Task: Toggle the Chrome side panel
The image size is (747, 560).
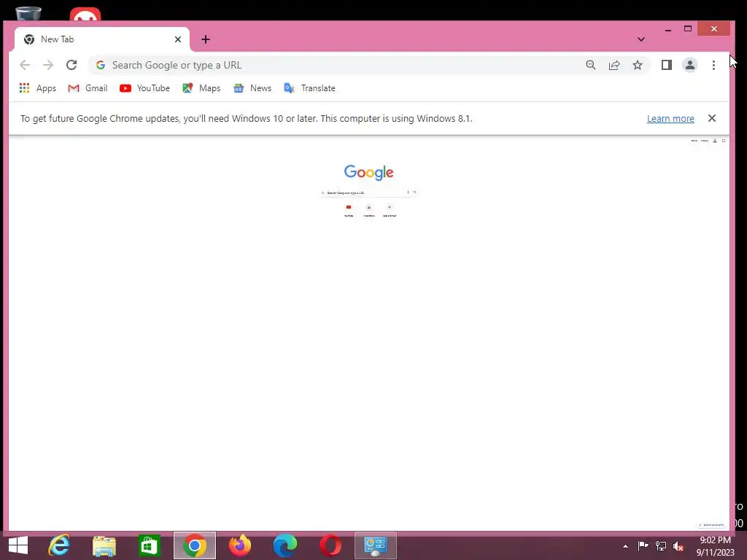Action: [667, 65]
